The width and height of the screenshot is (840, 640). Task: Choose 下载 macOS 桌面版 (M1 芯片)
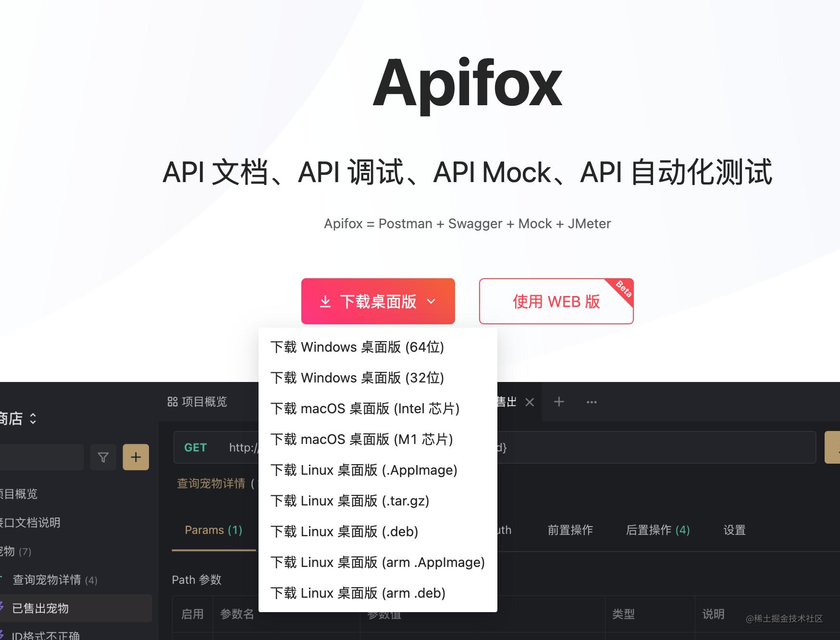[361, 439]
